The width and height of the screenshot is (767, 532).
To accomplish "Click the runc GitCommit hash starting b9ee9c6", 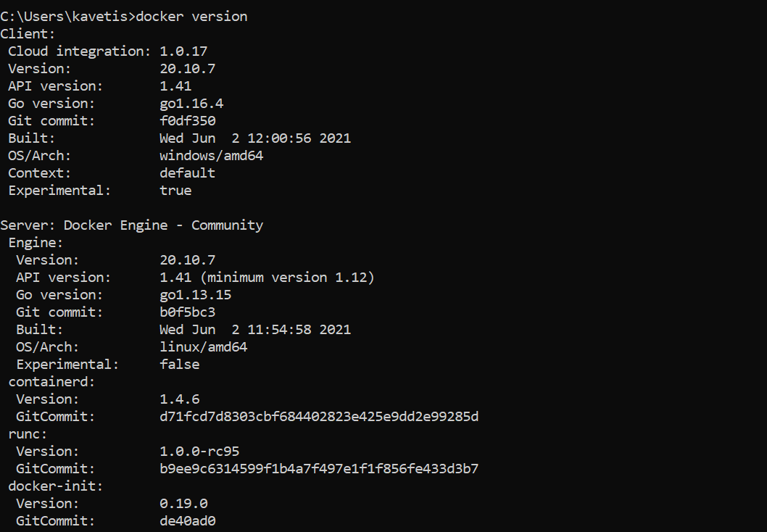I will (x=319, y=469).
